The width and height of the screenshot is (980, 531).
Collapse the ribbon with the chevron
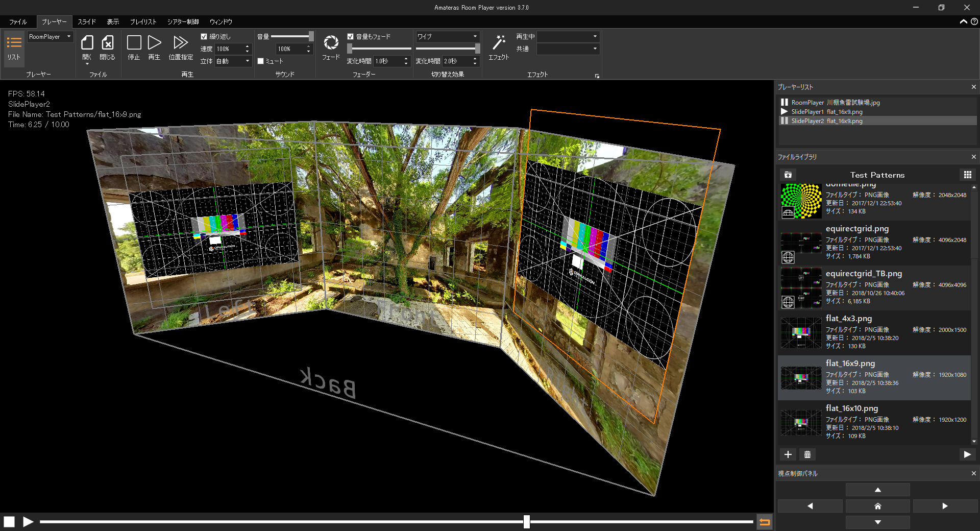tap(964, 21)
